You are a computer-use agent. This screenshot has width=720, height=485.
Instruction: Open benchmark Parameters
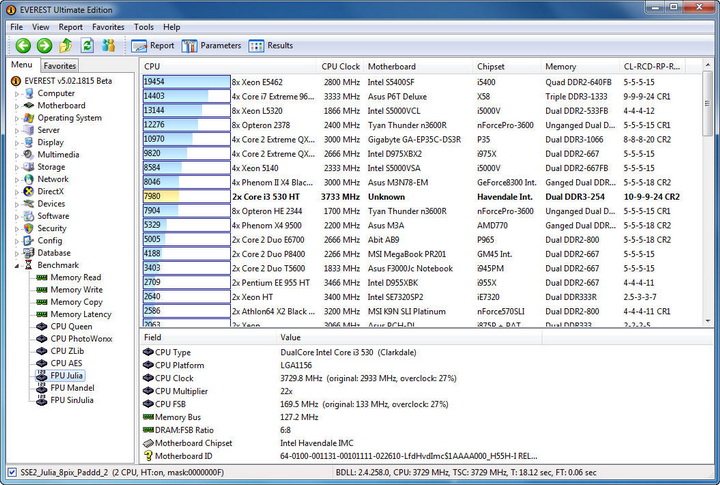click(x=211, y=45)
